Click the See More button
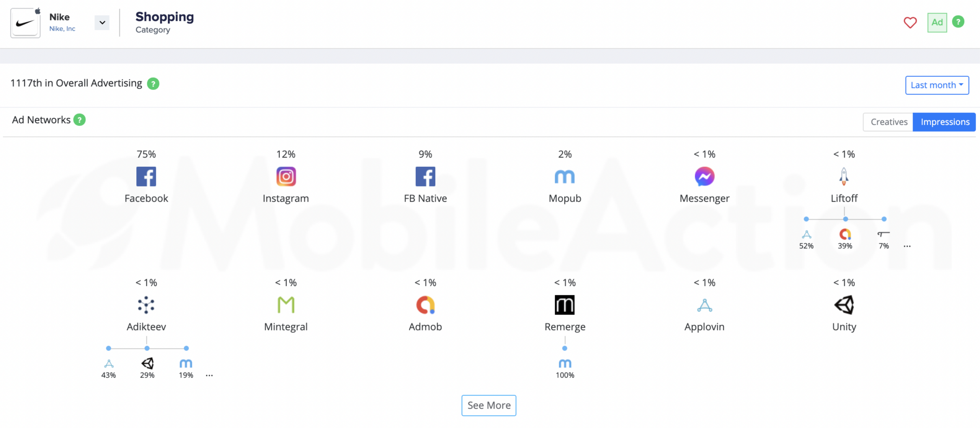The image size is (980, 428). [489, 405]
